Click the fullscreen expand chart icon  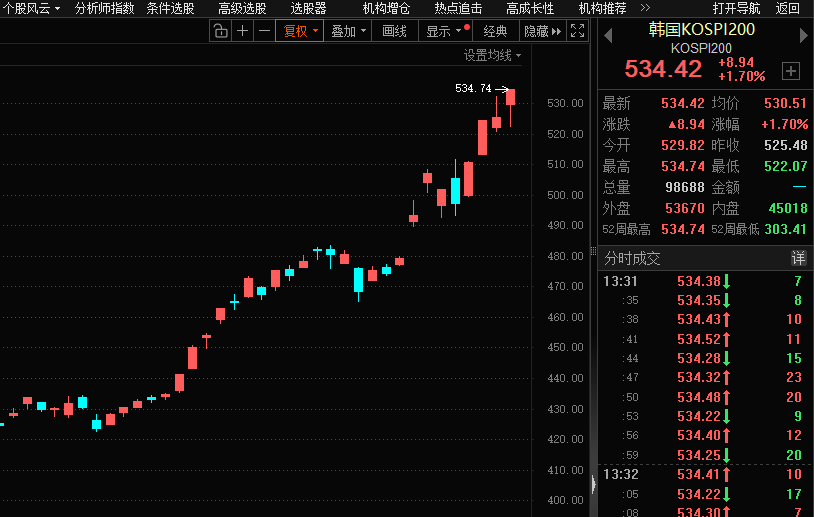click(577, 31)
